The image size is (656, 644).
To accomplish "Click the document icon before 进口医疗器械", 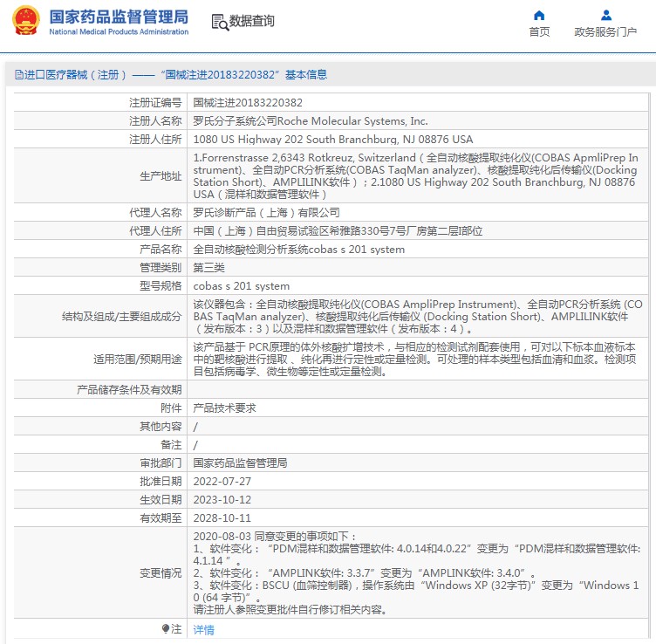I will click(x=19, y=74).
